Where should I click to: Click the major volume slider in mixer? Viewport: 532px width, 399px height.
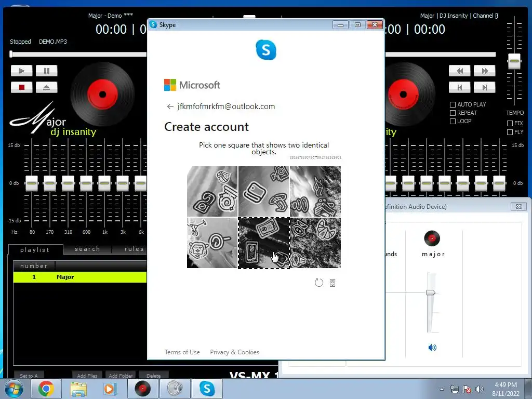click(431, 292)
